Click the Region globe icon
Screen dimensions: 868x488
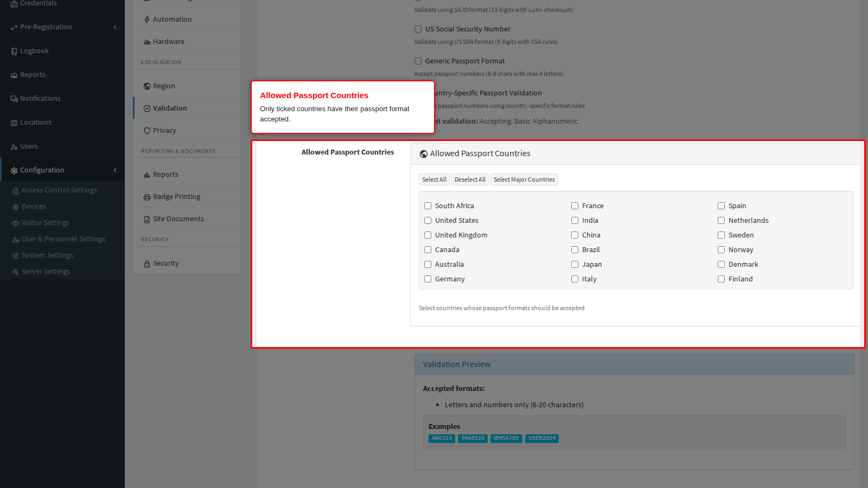[147, 86]
